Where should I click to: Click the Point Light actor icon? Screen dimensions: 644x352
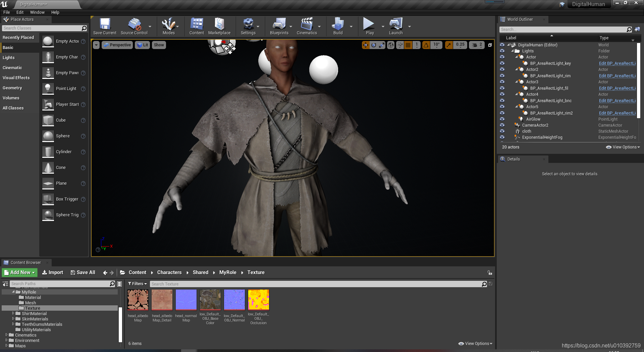point(48,89)
